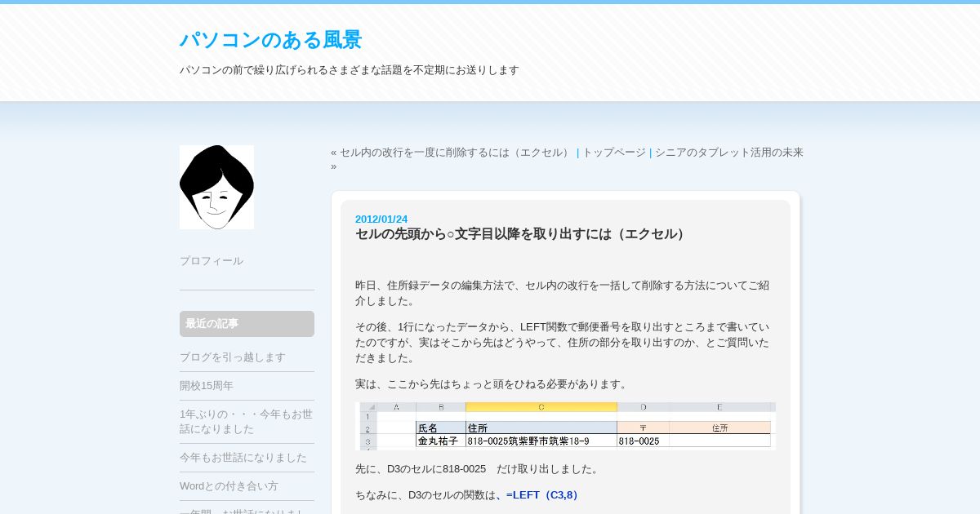
Task: Click the 最近の記事 sidebar heading
Action: point(247,324)
